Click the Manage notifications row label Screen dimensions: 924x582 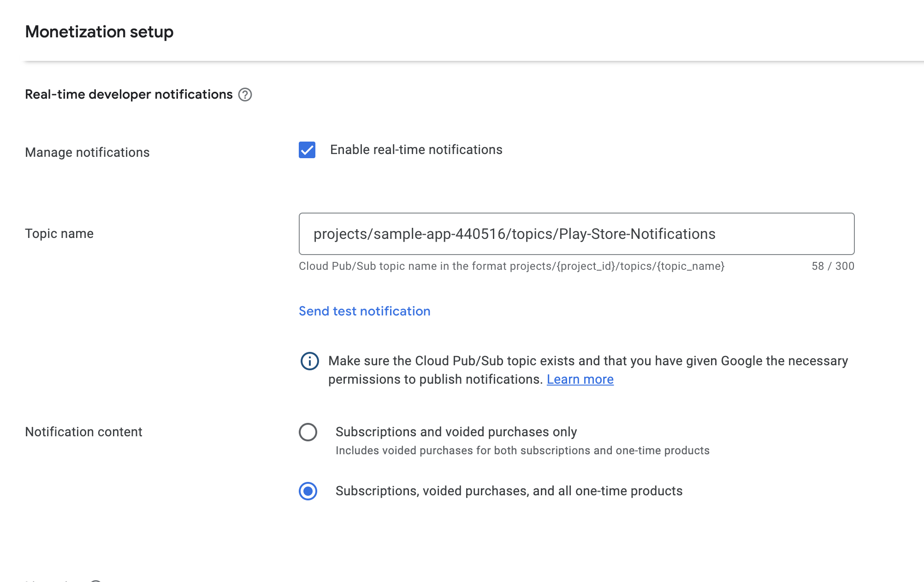[87, 153]
